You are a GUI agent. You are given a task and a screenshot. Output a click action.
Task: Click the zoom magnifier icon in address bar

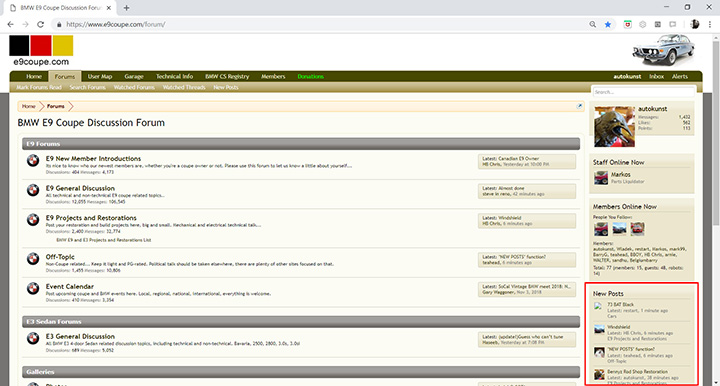(593, 24)
